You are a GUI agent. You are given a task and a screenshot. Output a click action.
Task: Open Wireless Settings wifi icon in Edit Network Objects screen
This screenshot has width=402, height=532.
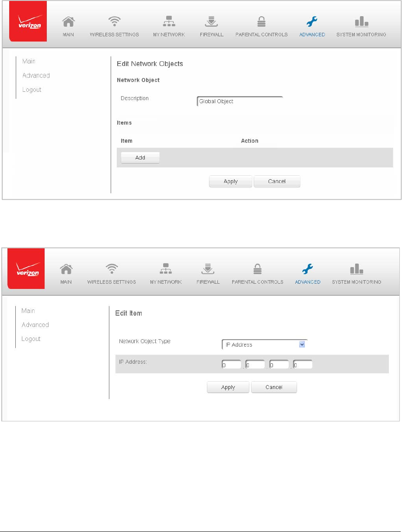pos(114,21)
